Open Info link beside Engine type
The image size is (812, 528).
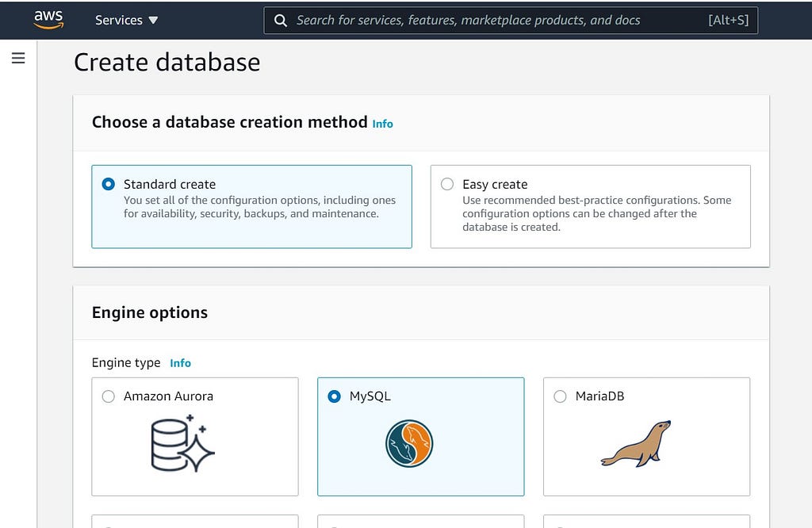(180, 363)
